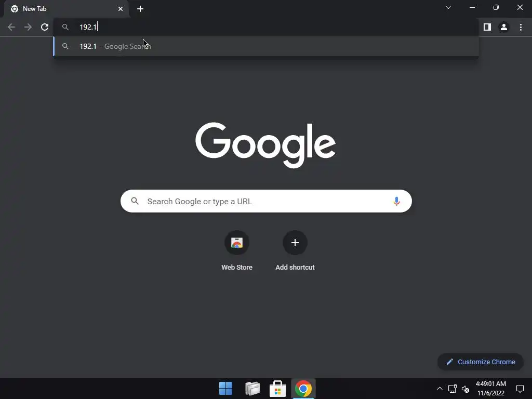Open the Chrome profile avatar menu
The height and width of the screenshot is (399, 532).
click(x=504, y=27)
